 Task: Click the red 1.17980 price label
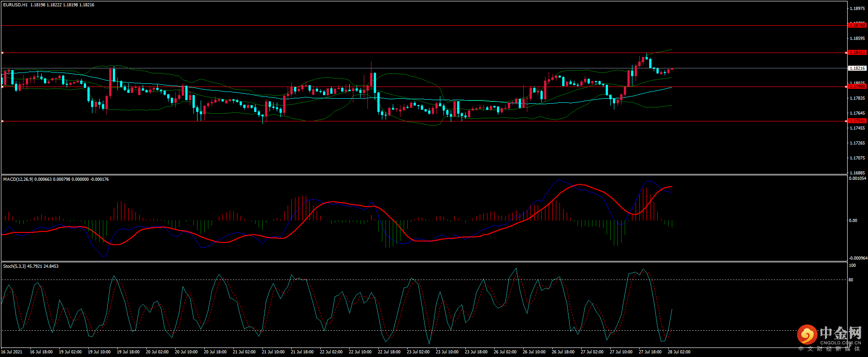[857, 86]
